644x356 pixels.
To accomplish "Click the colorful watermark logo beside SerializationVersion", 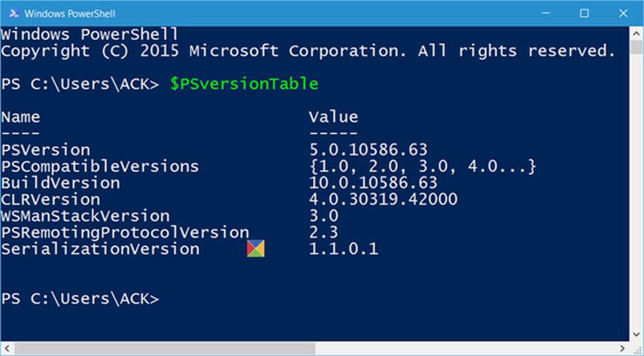I will (256, 249).
